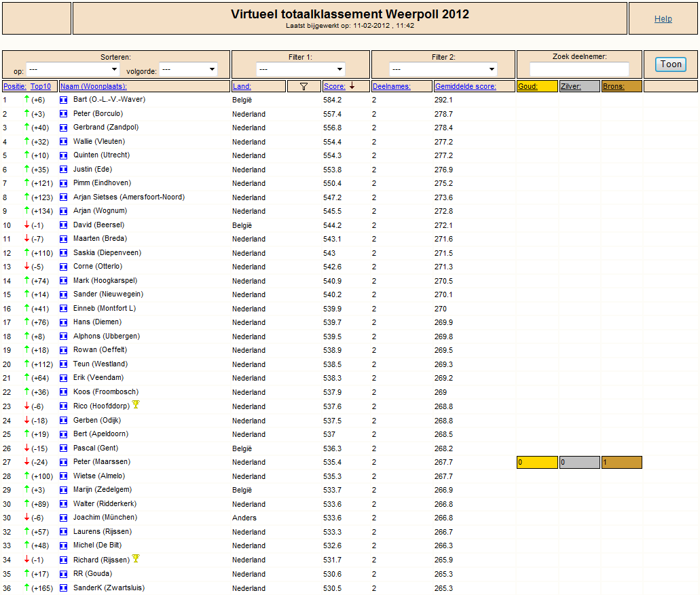The image size is (700, 595).
Task: Click the Top10 column header link
Action: [41, 87]
